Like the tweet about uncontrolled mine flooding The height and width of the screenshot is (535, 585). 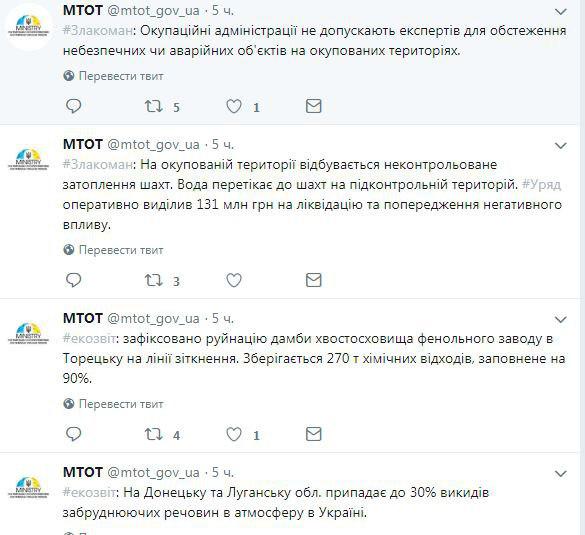click(234, 280)
